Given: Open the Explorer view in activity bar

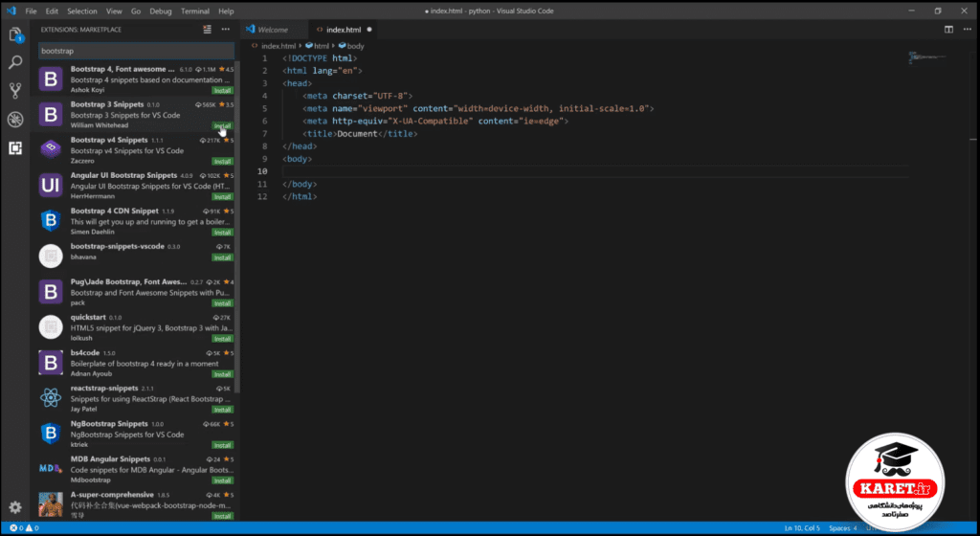Looking at the screenshot, I should 15,34.
